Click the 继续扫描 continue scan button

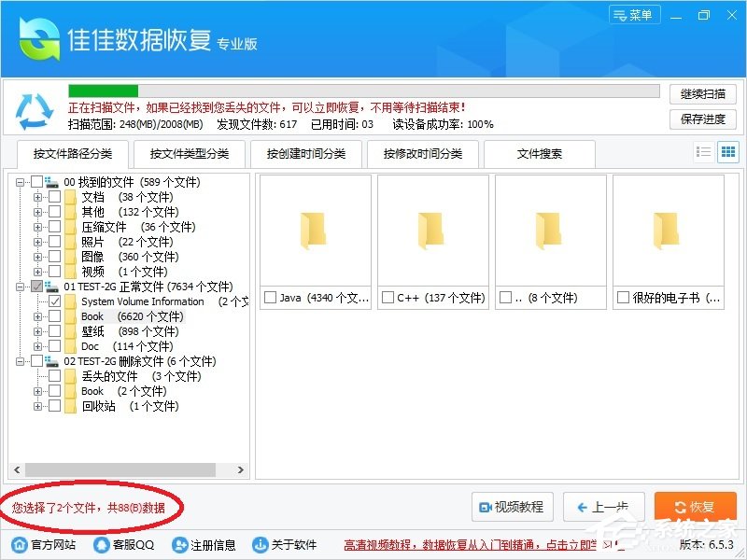click(x=701, y=94)
